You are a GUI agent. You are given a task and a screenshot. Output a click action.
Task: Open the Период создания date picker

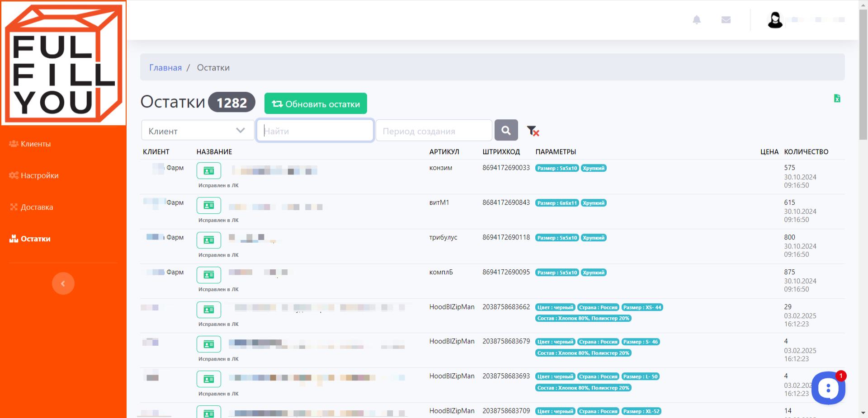tap(434, 131)
